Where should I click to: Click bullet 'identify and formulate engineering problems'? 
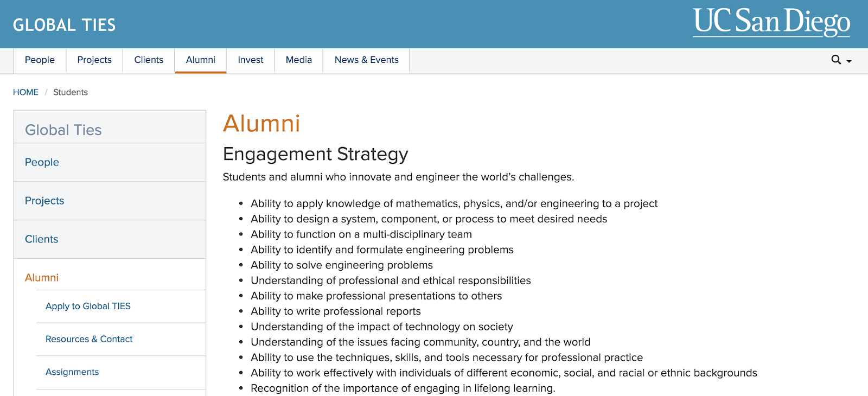point(382,250)
